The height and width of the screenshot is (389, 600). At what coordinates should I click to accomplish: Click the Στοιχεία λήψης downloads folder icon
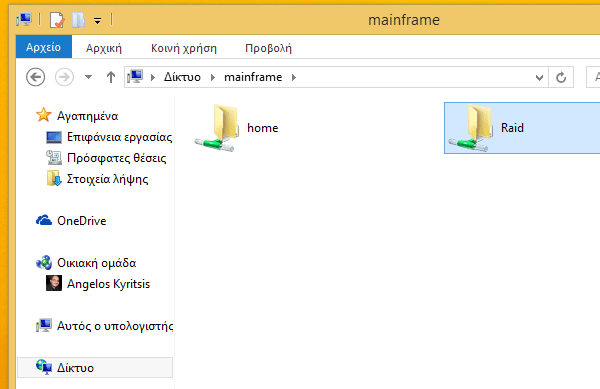coord(54,178)
